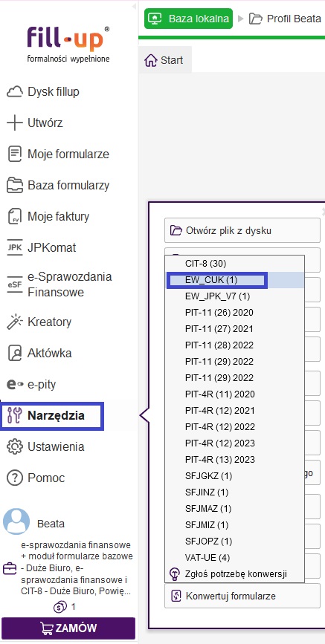325x644 pixels.
Task: Click the ZAMÓW order button
Action: click(68, 628)
